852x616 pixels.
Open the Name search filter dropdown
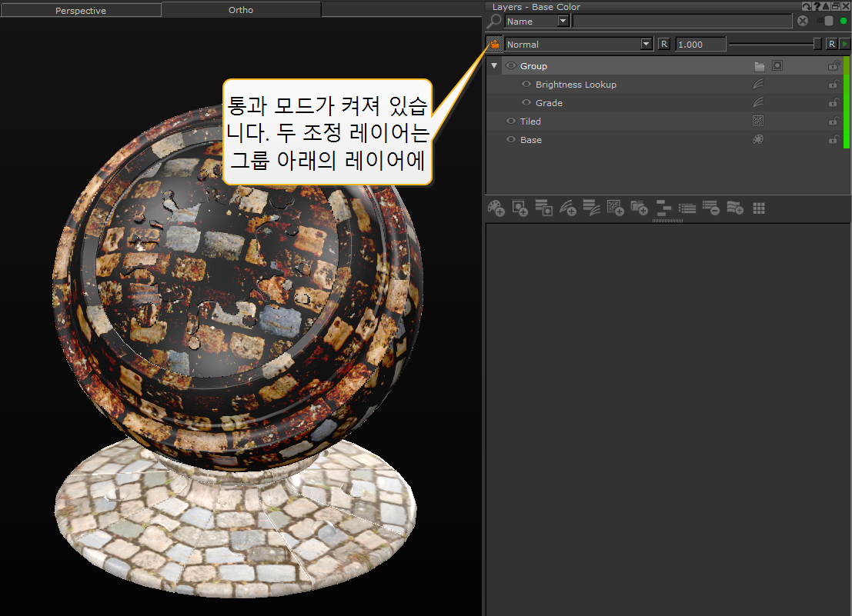563,22
